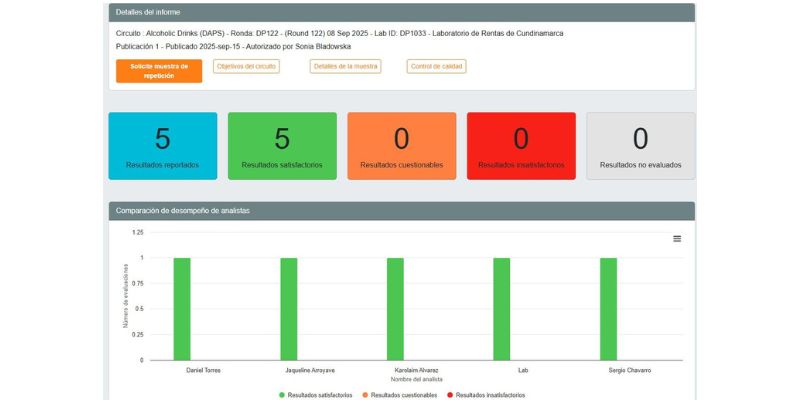The image size is (800, 400).
Task: Select the orange 'Resultados cuestionables' card
Action: click(401, 146)
